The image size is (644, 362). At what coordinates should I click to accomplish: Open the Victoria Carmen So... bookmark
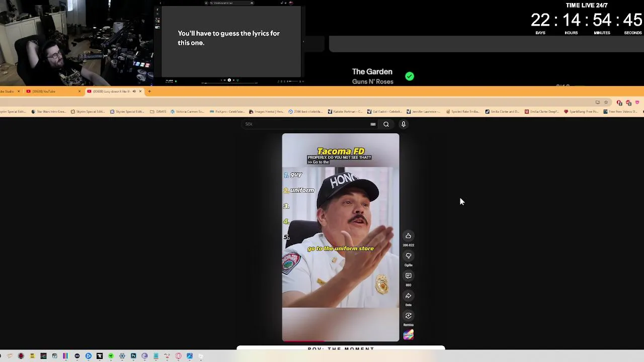point(187,112)
